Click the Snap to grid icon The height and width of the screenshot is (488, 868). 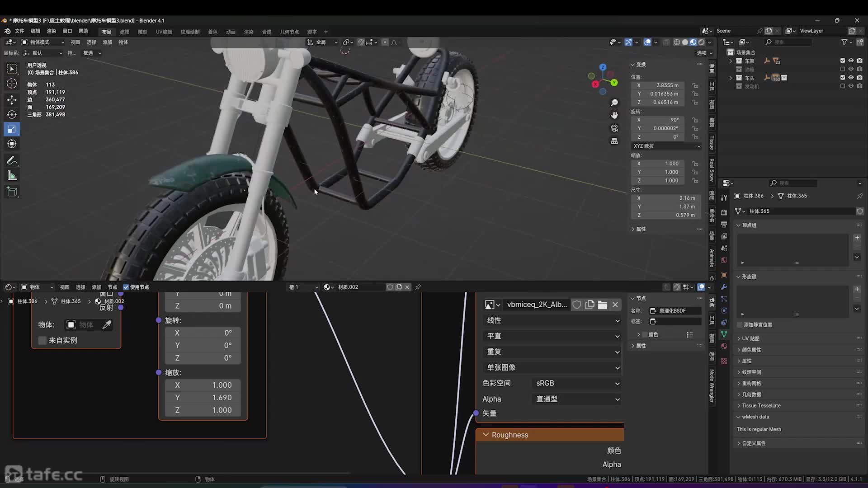pyautogui.click(x=370, y=42)
